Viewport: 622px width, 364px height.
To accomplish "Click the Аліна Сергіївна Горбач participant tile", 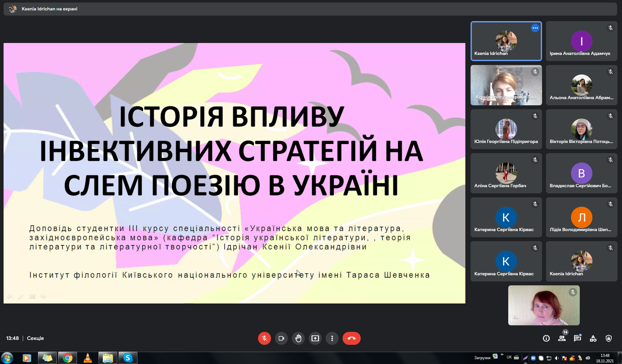I will tap(506, 173).
